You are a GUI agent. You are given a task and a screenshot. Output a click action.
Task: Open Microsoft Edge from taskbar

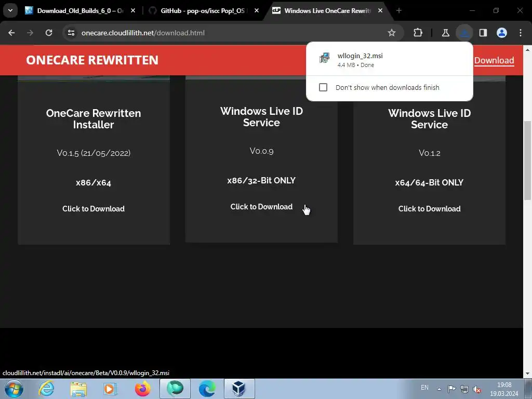point(207,389)
